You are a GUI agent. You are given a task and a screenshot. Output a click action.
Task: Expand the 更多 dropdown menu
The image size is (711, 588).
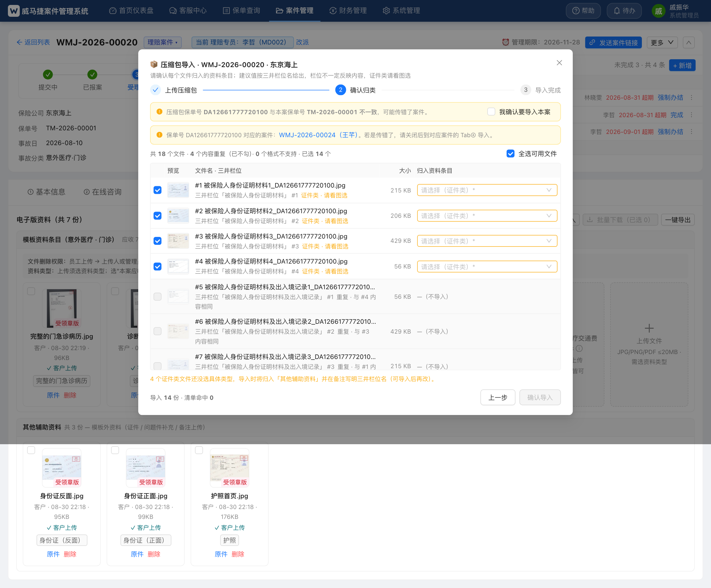click(662, 43)
